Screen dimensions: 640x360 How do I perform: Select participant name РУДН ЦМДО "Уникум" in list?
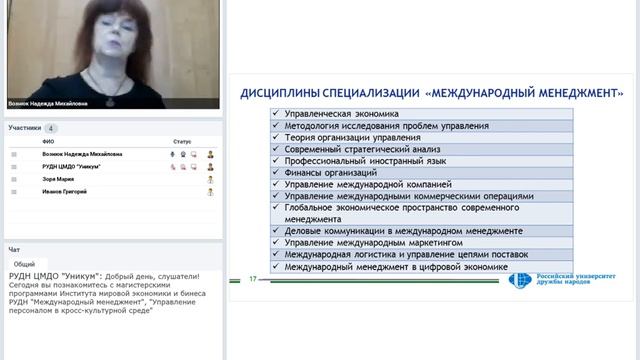(x=71, y=167)
